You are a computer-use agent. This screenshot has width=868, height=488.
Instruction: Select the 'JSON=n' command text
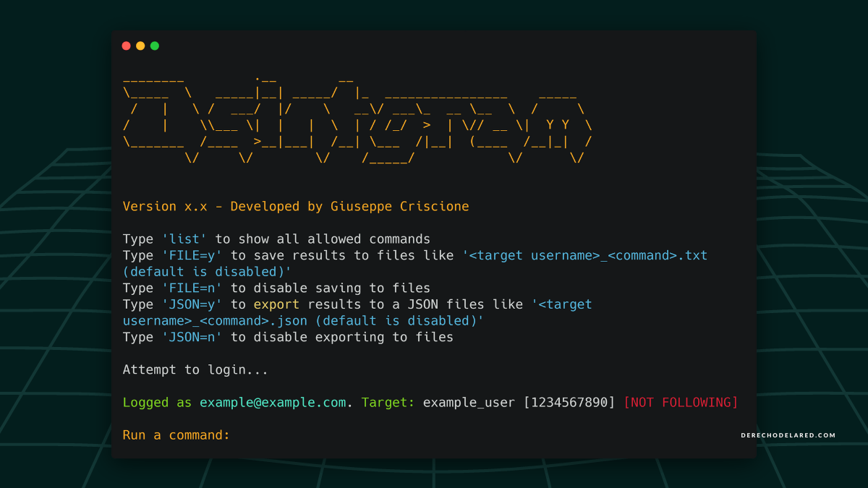(192, 338)
